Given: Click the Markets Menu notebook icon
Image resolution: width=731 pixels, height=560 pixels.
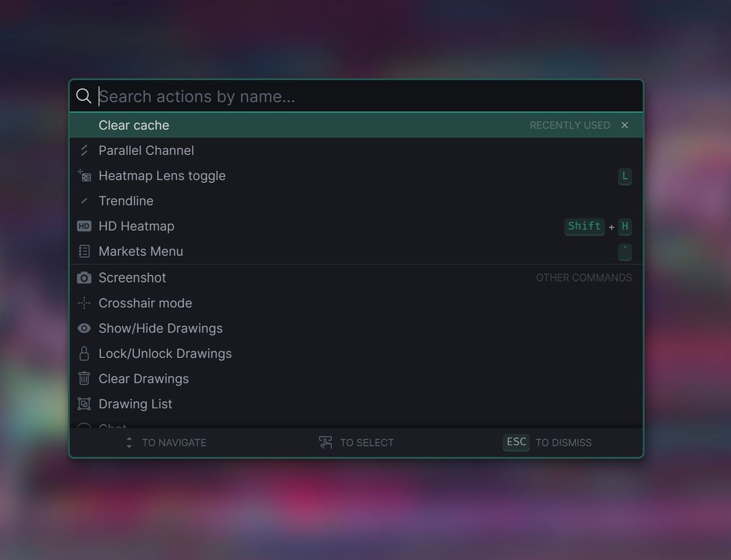Looking at the screenshot, I should (84, 251).
